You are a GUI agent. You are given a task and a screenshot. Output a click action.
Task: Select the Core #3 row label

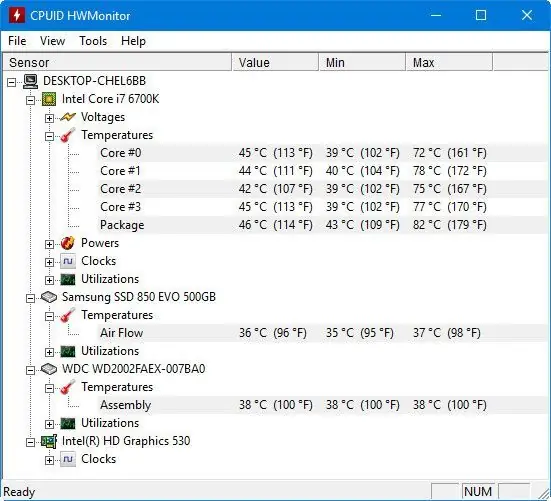point(121,207)
